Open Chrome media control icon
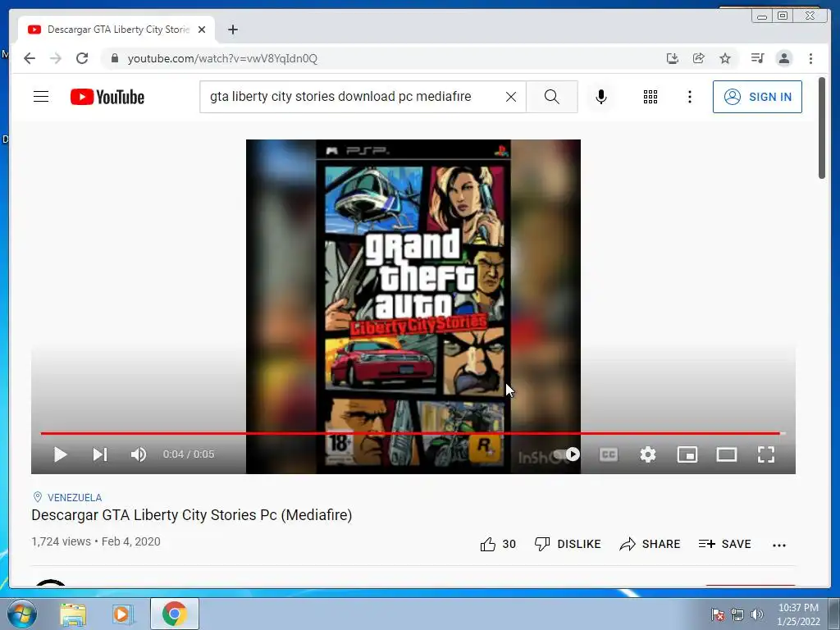This screenshot has width=840, height=630. coord(757,58)
